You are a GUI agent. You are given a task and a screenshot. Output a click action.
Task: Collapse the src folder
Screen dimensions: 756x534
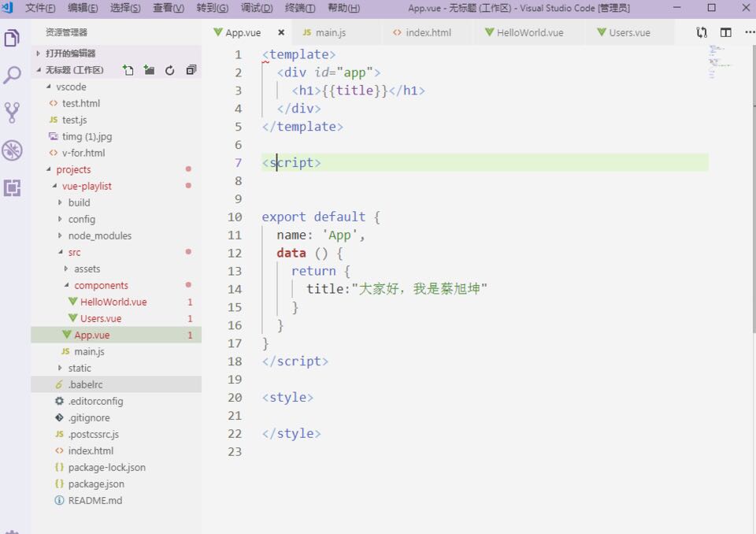click(74, 252)
